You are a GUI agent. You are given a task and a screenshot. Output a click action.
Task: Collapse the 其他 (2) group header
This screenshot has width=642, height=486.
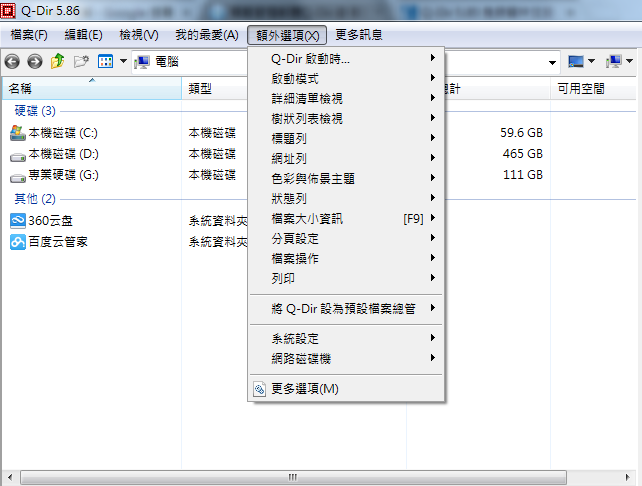pos(35,199)
